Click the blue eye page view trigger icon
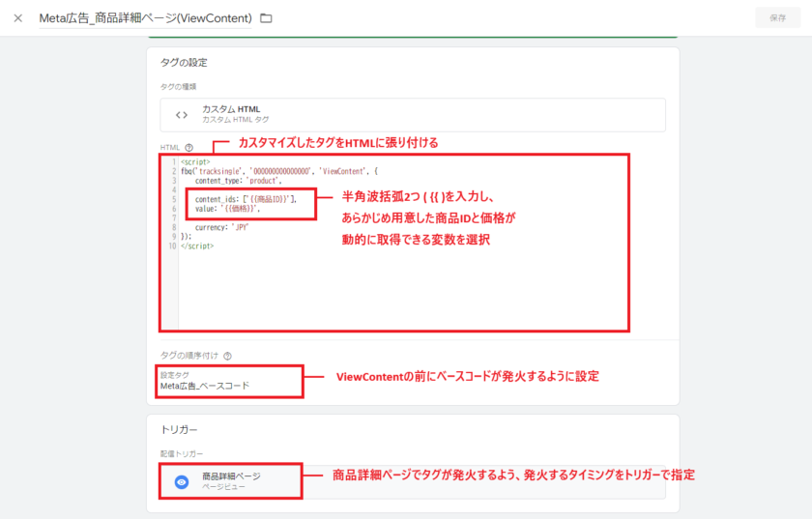This screenshot has width=812, height=519. [181, 481]
